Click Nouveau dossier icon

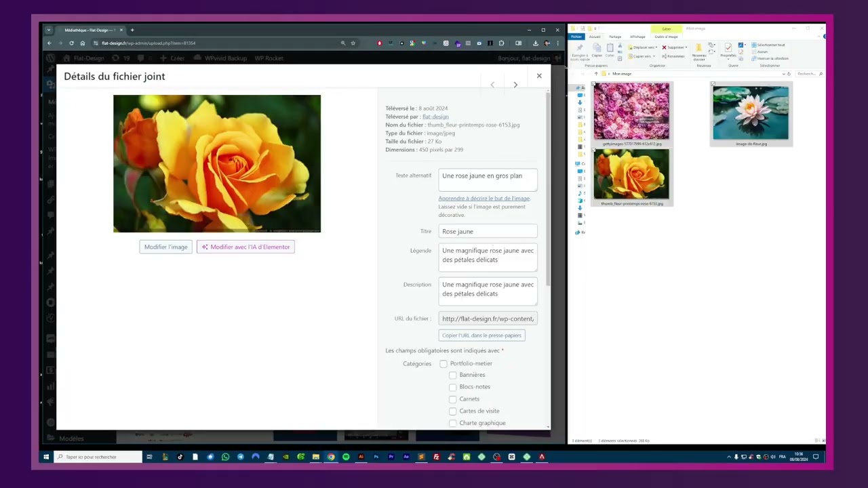[x=698, y=52]
